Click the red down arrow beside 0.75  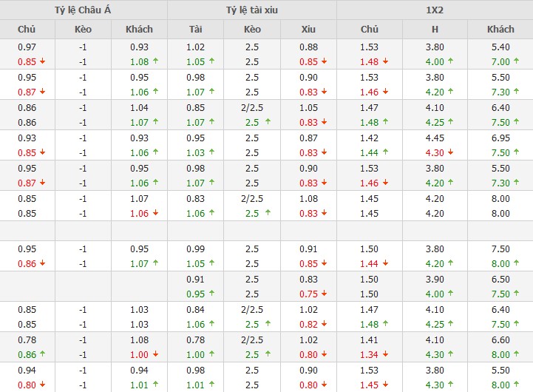(325, 293)
